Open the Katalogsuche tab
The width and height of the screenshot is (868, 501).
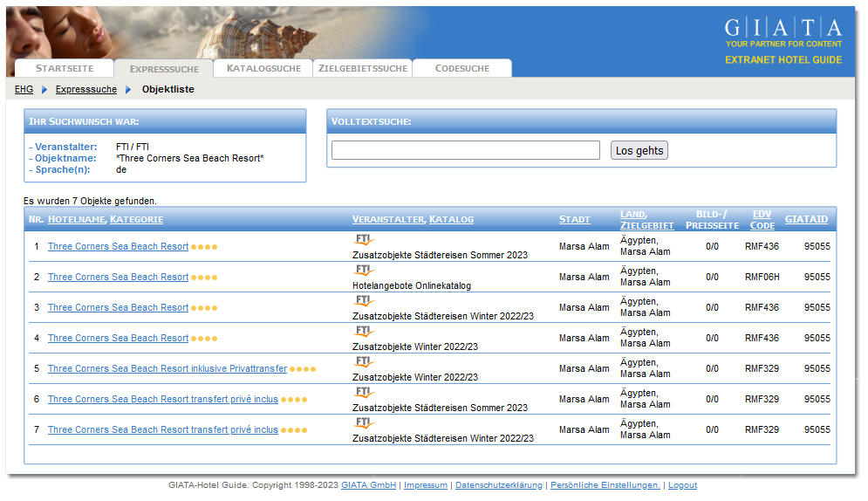coord(263,68)
